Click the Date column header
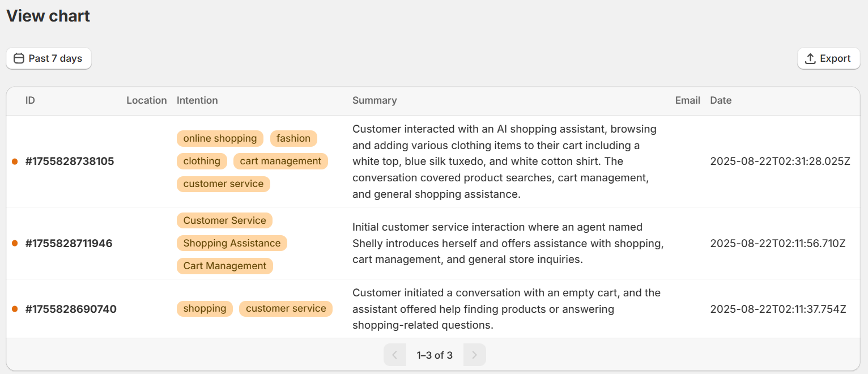The image size is (868, 374). coord(721,100)
